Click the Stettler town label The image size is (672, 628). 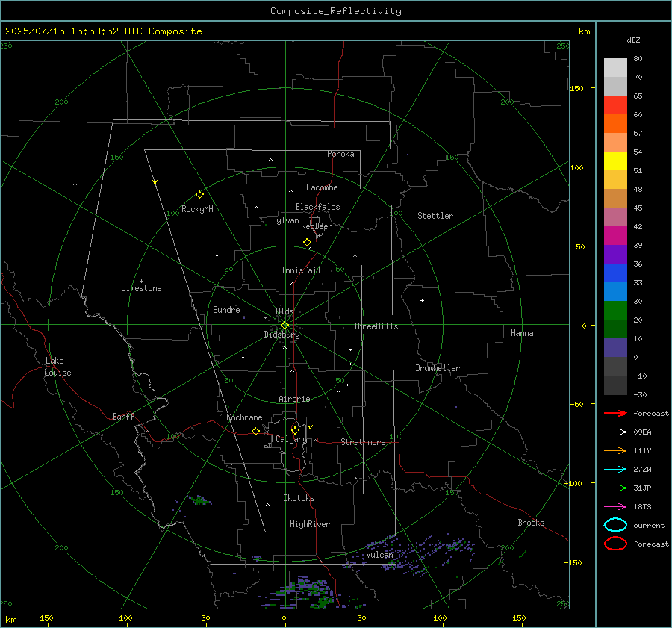click(435, 216)
